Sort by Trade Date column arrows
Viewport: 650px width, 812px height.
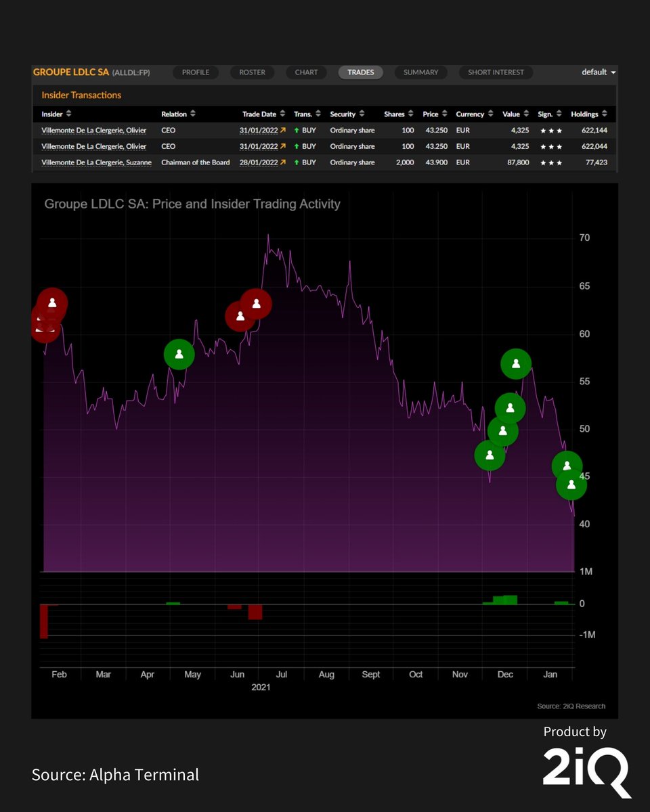click(x=282, y=114)
